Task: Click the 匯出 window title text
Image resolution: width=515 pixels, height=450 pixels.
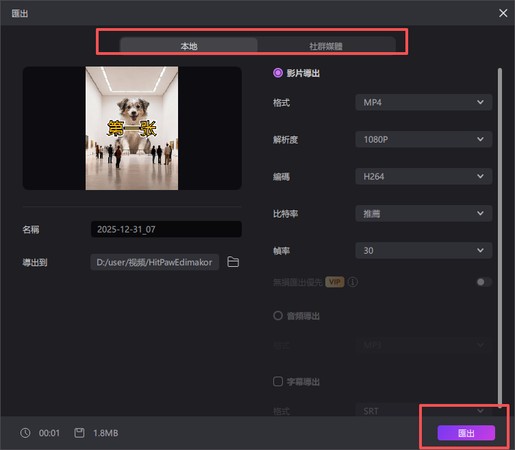Action: (20, 13)
